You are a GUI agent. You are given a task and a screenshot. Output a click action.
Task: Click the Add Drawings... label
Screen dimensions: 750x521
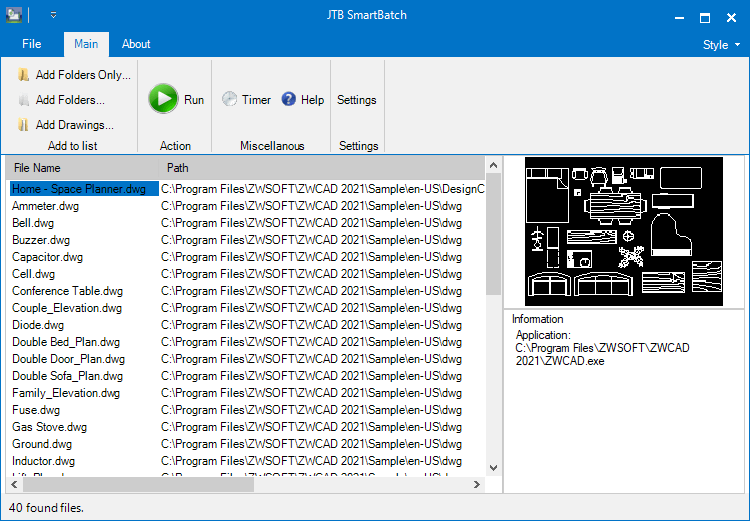coord(75,125)
